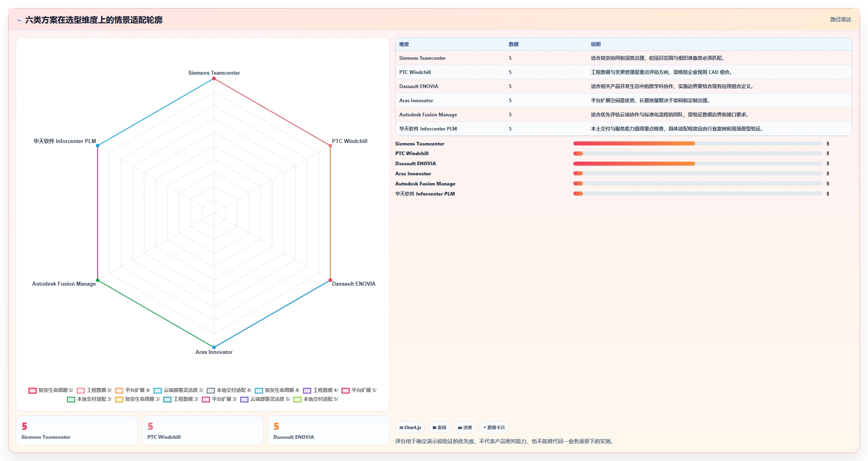The image size is (868, 461).
Task: Click the Chart.js chip
Action: pyautogui.click(x=410, y=427)
